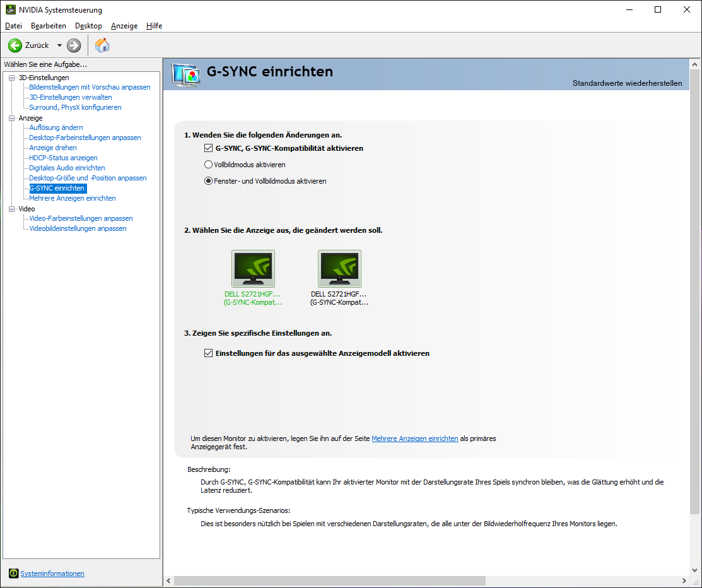Image resolution: width=702 pixels, height=588 pixels.
Task: Open Digitales Audio einrichten
Action: click(67, 167)
